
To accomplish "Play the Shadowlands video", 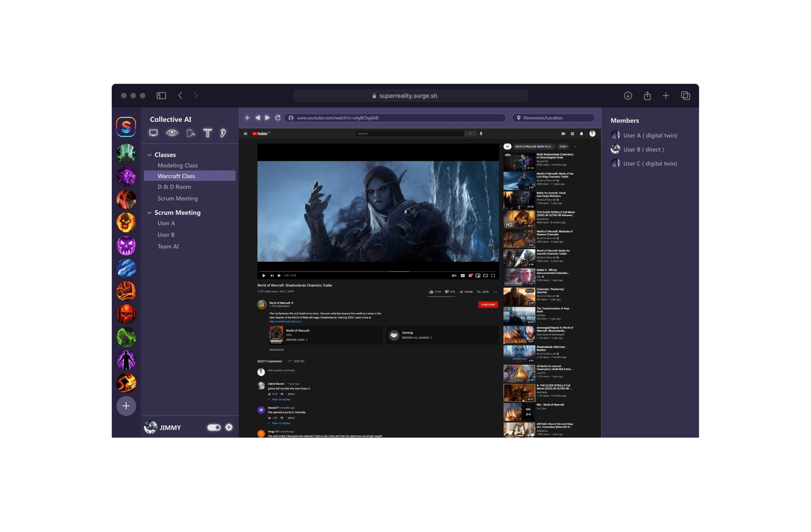I will [x=264, y=276].
